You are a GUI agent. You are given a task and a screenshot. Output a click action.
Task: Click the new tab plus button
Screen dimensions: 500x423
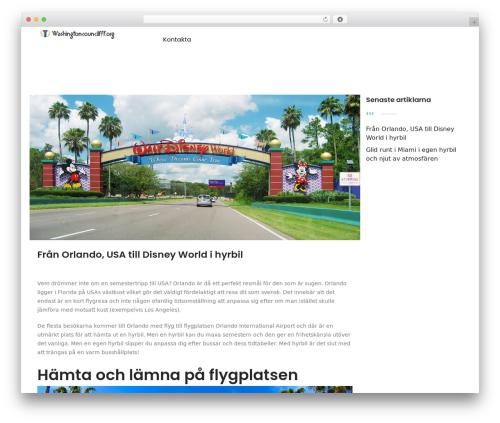[x=474, y=22]
